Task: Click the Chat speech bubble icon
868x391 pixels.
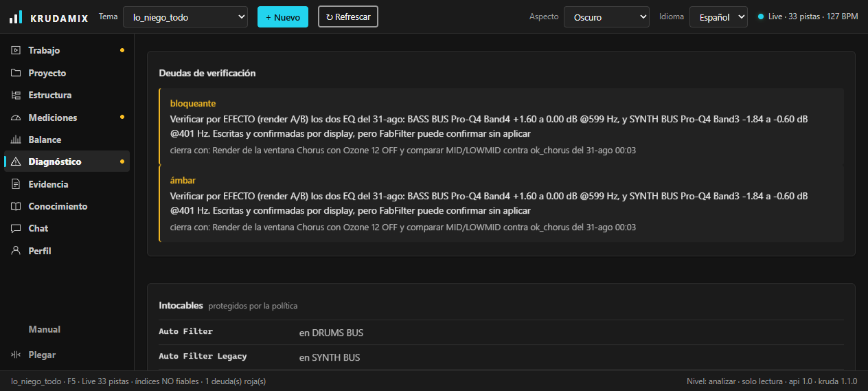Action: (x=16, y=228)
